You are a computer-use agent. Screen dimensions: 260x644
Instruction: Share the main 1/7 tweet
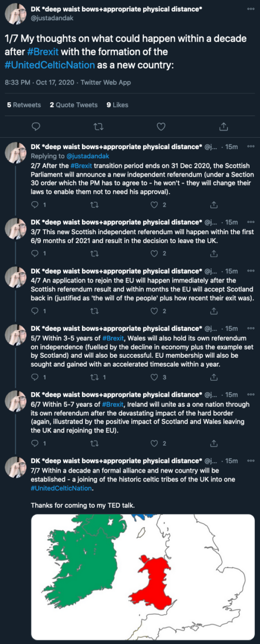pyautogui.click(x=224, y=126)
